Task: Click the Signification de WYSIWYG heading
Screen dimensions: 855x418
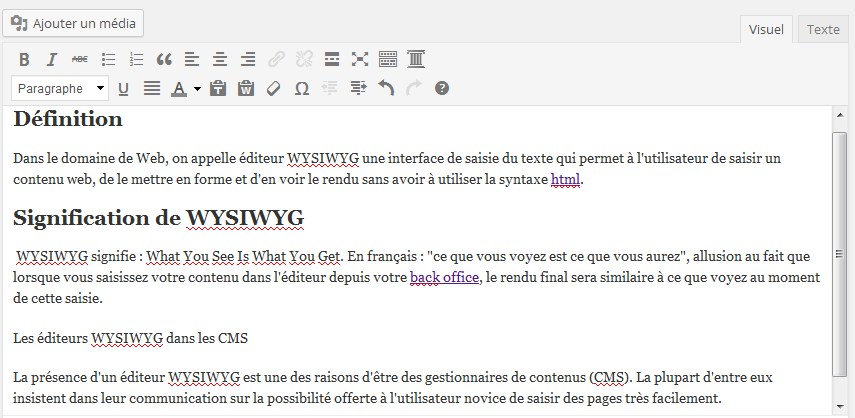Action: pyautogui.click(x=159, y=218)
